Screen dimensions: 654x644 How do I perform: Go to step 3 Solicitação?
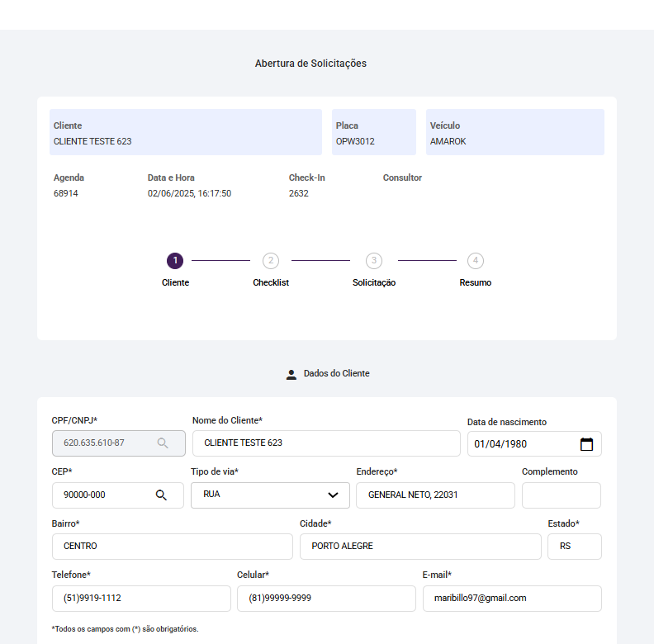[374, 261]
